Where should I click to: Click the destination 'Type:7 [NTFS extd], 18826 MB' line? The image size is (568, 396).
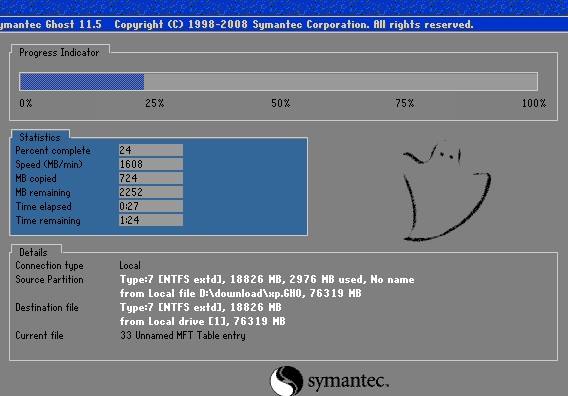(201, 308)
